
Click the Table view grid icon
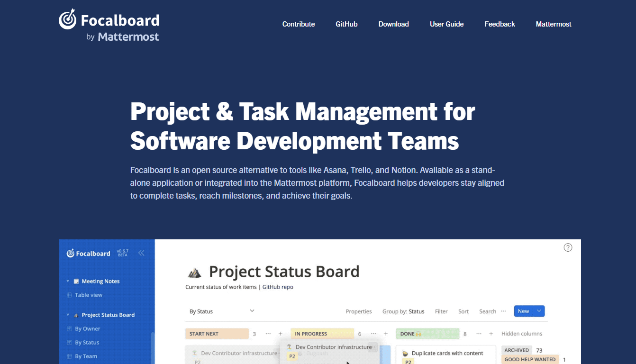click(69, 295)
